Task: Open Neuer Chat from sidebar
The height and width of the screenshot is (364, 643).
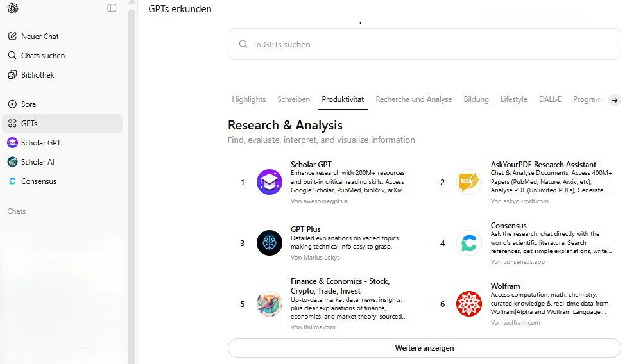Action: (x=40, y=37)
